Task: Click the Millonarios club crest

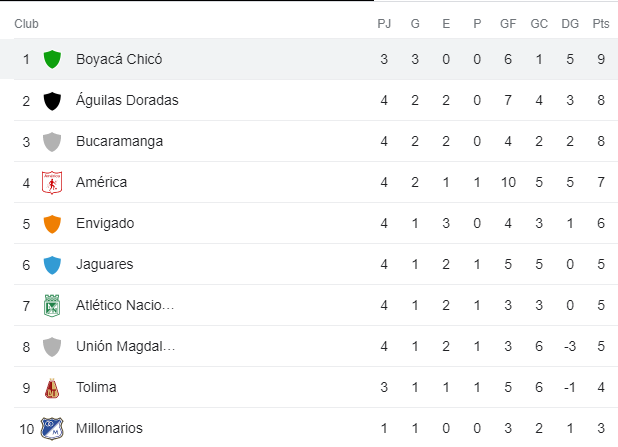Action: click(x=51, y=428)
